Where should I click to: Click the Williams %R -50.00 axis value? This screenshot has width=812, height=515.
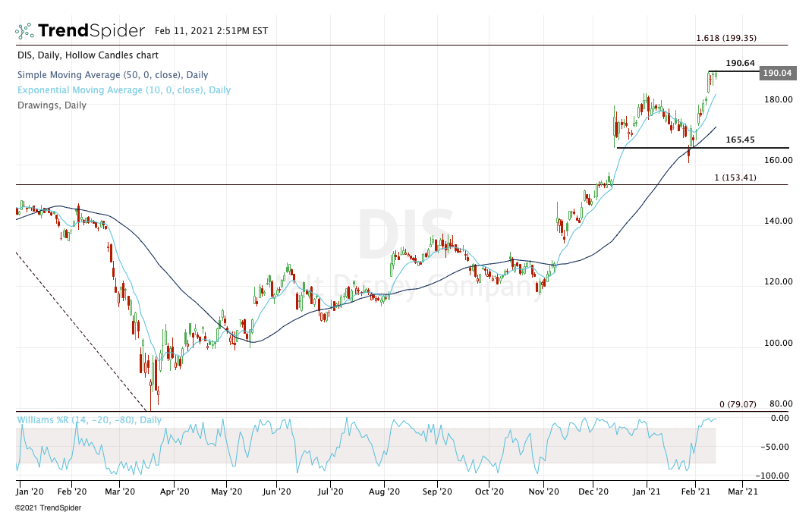pos(774,447)
